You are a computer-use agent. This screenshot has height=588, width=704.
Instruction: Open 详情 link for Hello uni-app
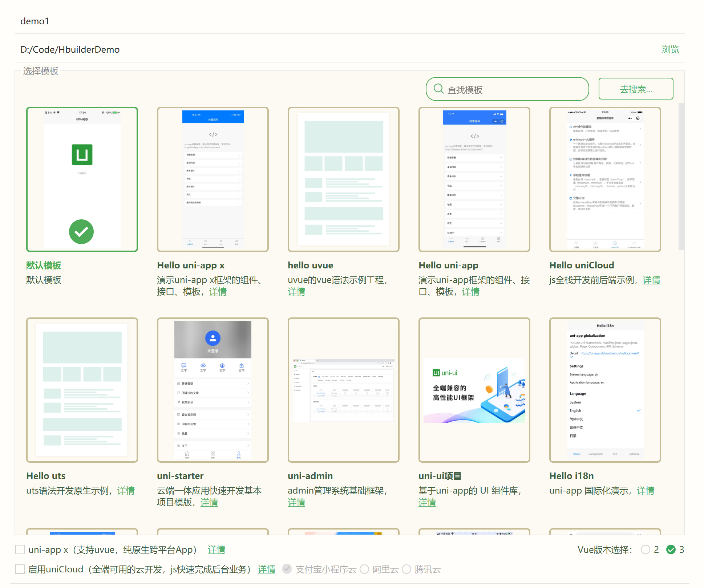(x=471, y=292)
